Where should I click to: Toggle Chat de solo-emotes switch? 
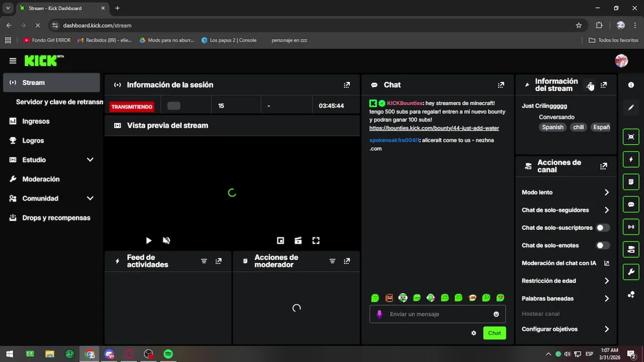(x=603, y=245)
